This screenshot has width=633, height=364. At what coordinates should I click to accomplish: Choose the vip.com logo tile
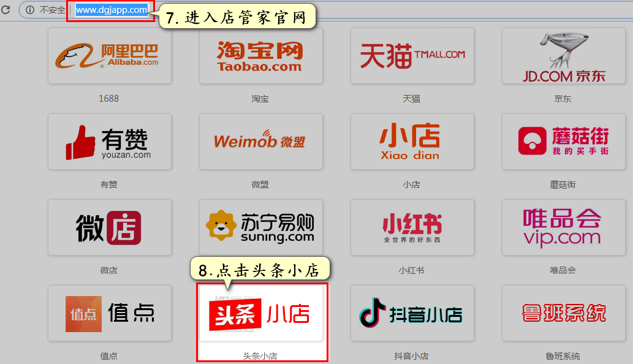pyautogui.click(x=564, y=227)
